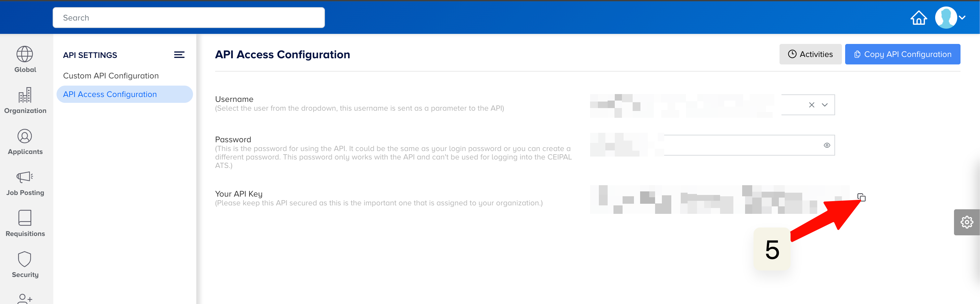Open the Security settings section

[x=25, y=265]
